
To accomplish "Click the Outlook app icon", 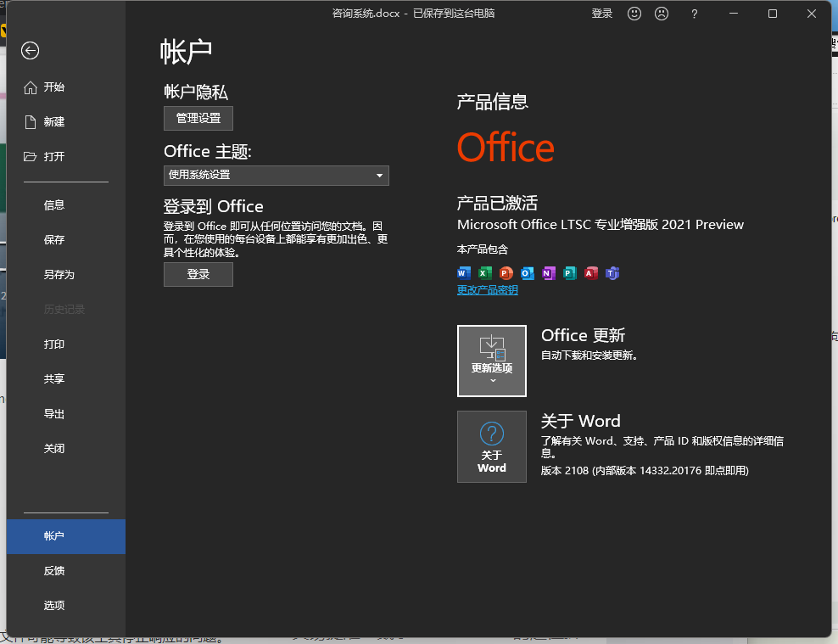I will click(528, 273).
